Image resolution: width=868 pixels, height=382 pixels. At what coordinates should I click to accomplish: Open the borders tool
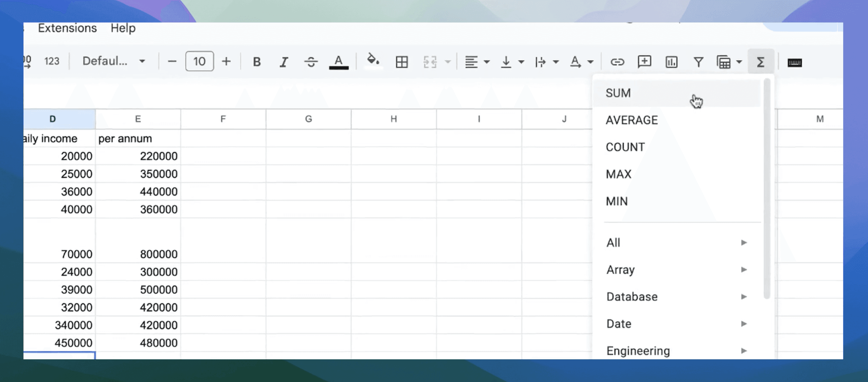tap(402, 62)
